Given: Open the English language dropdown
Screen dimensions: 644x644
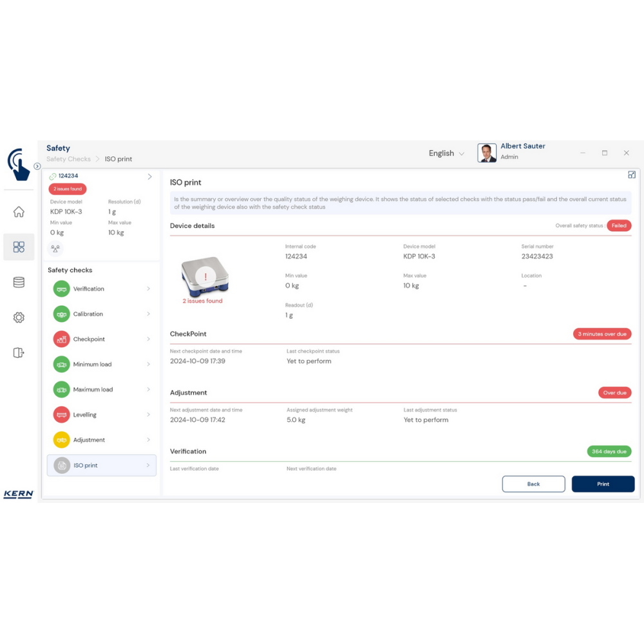Looking at the screenshot, I should [446, 153].
